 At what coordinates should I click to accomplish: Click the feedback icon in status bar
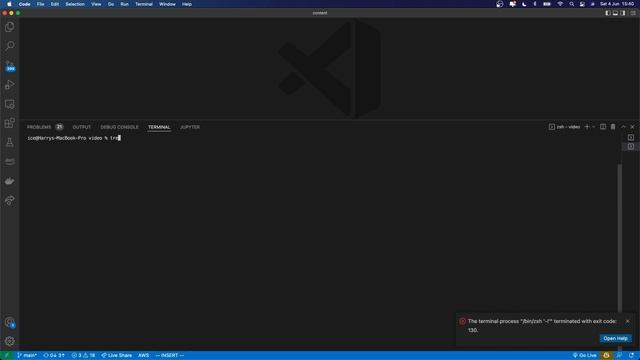coord(619,356)
